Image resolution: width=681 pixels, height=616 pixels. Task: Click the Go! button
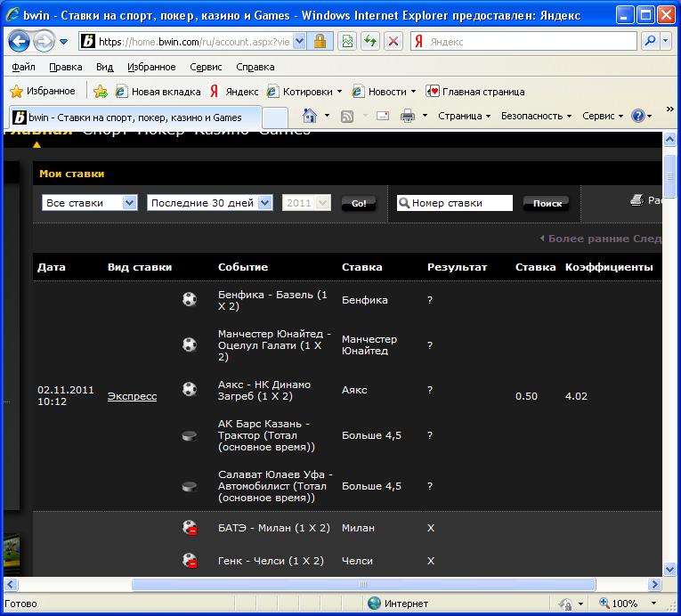pos(359,203)
